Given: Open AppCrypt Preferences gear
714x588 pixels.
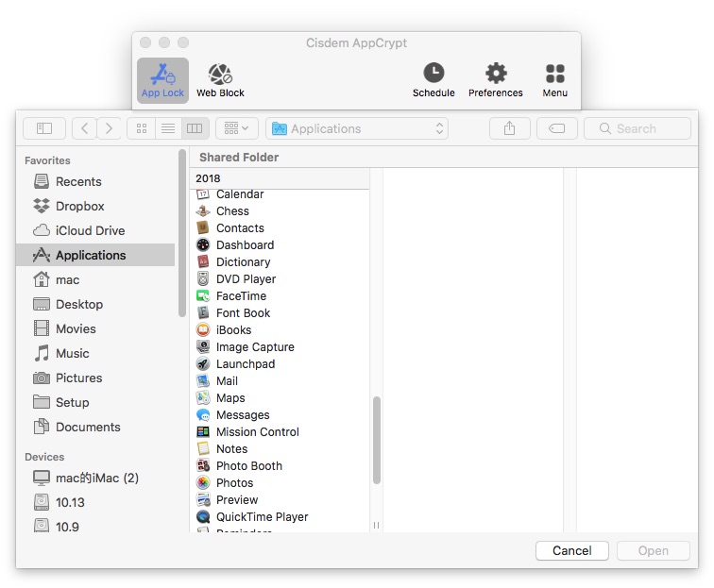Looking at the screenshot, I should (x=496, y=80).
